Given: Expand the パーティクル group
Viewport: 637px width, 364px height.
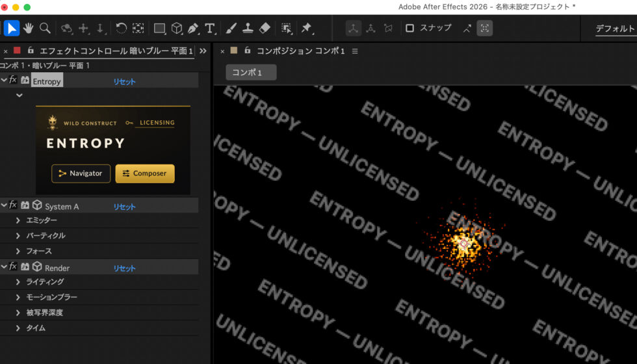Looking at the screenshot, I should point(18,235).
